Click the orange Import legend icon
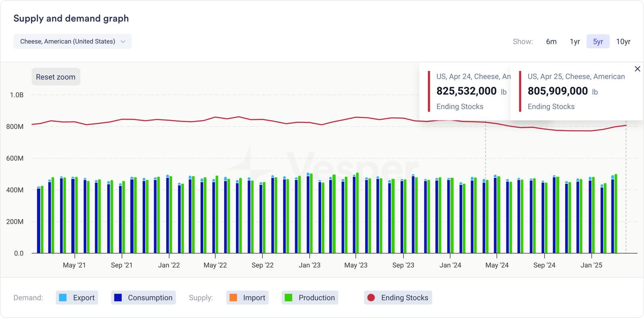Viewport: 644px width, 318px height. pos(233,298)
